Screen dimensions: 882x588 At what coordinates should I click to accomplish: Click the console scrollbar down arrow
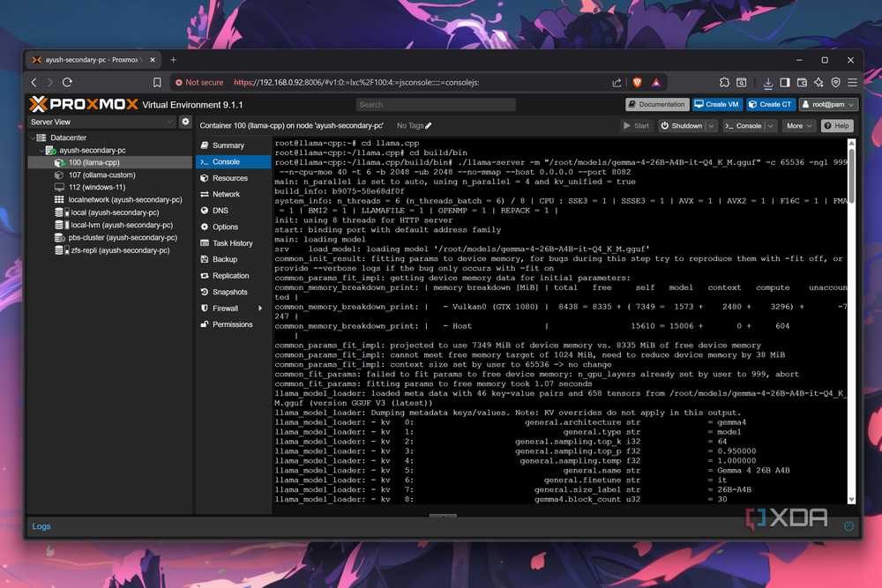[x=851, y=499]
